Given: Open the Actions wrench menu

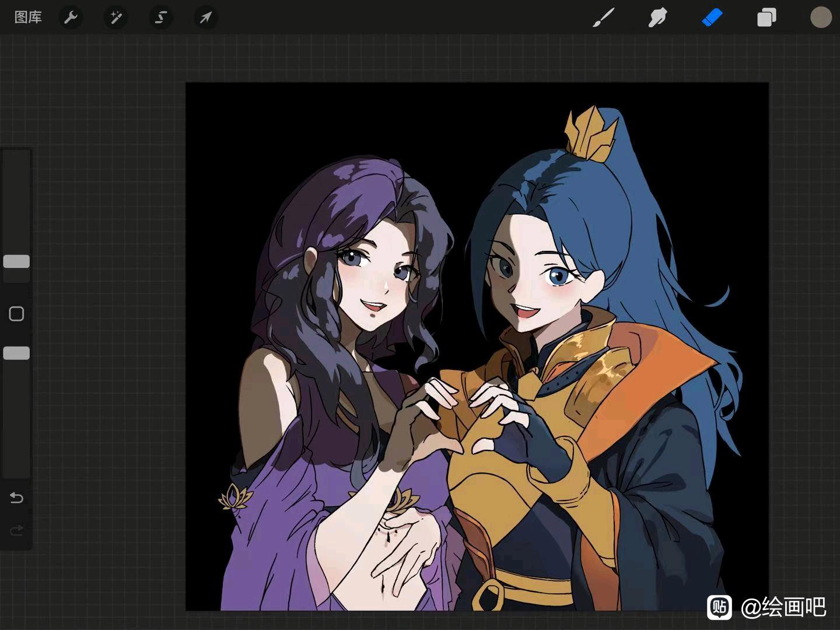Looking at the screenshot, I should coord(71,17).
